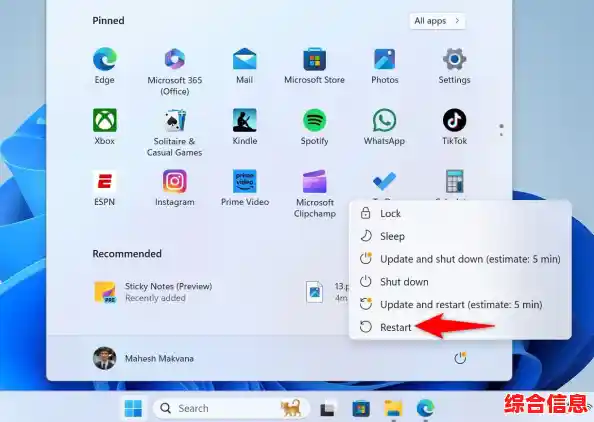The width and height of the screenshot is (594, 422).
Task: Launch the Xbox app
Action: click(x=105, y=127)
